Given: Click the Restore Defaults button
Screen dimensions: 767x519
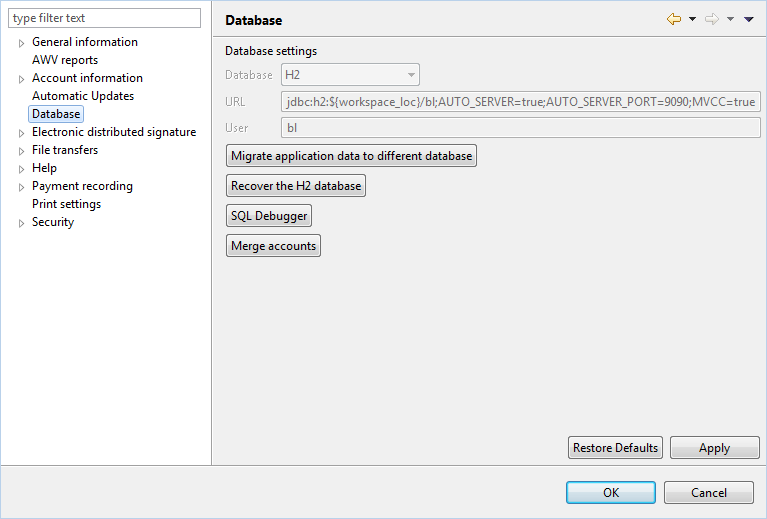Looking at the screenshot, I should pyautogui.click(x=615, y=448).
